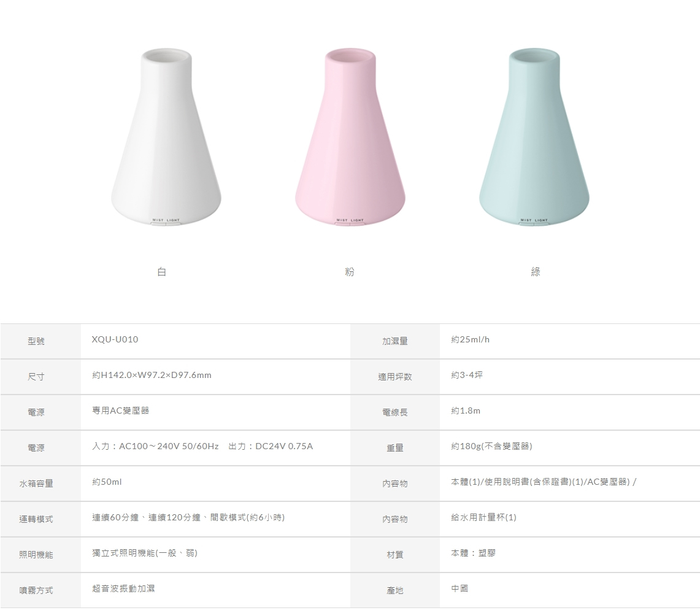Screen dimensions: 700x613
Task: Click the 粉 color label
Action: (350, 271)
